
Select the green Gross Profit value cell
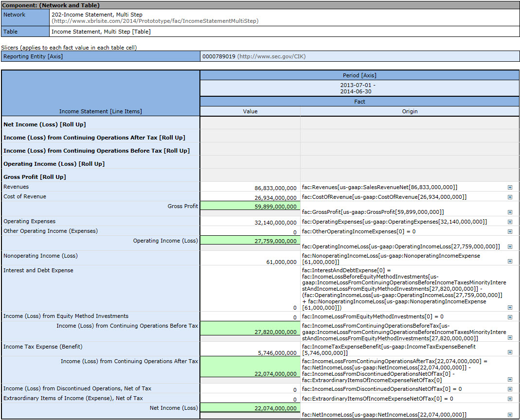coord(250,206)
